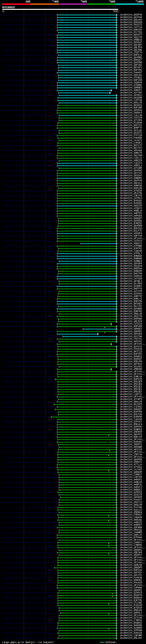Screen dimensions: 146x644
Task: Select hit label UniRef100_C6TGD9
Action: [131, 278]
